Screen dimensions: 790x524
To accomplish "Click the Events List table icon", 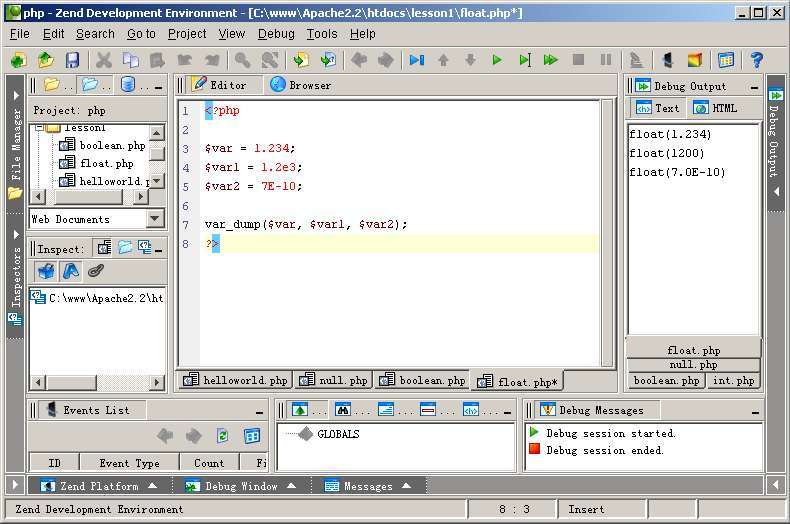I will point(251,435).
